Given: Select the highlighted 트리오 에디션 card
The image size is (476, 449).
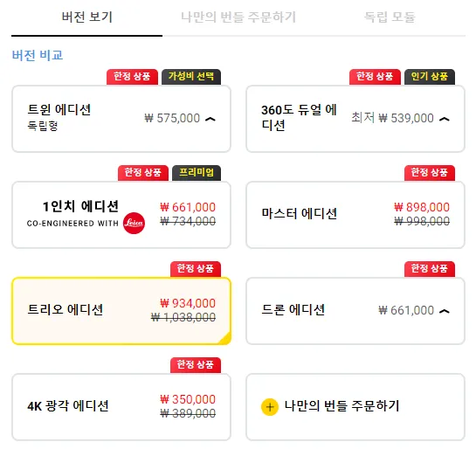Looking at the screenshot, I should click(121, 311).
